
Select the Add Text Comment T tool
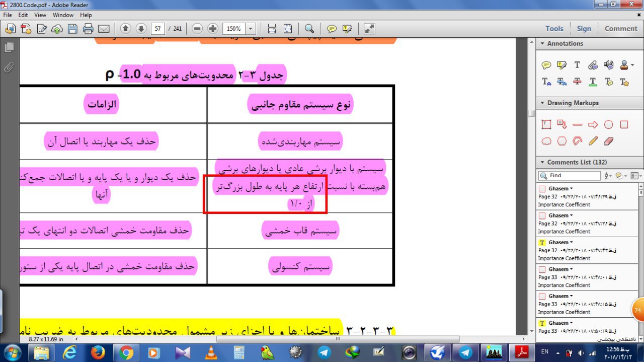577,65
